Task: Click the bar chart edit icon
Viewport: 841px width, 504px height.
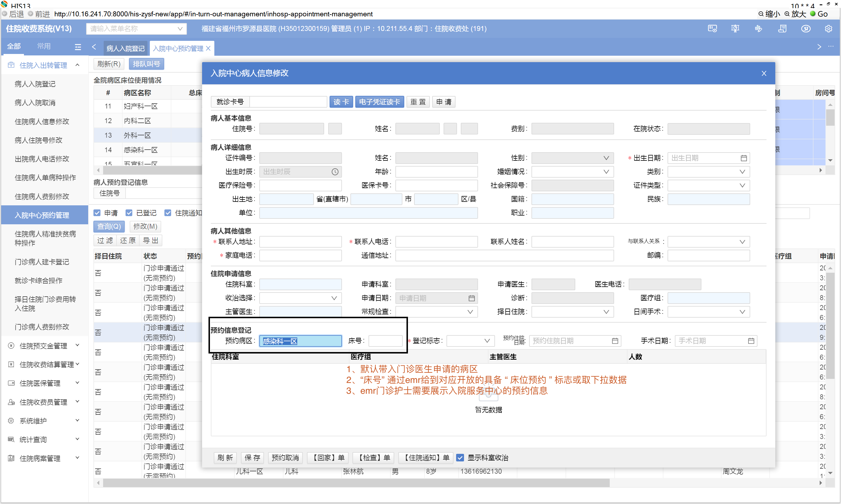Action: click(758, 29)
